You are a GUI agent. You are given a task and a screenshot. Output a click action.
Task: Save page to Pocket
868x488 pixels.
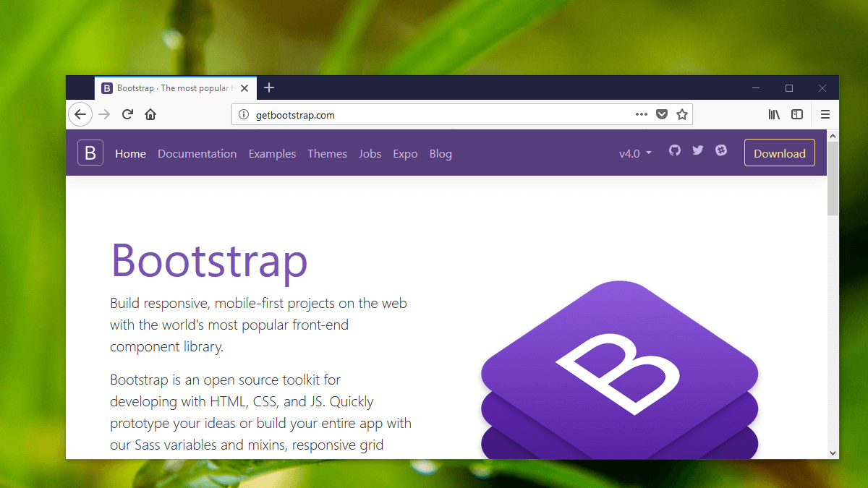(662, 114)
